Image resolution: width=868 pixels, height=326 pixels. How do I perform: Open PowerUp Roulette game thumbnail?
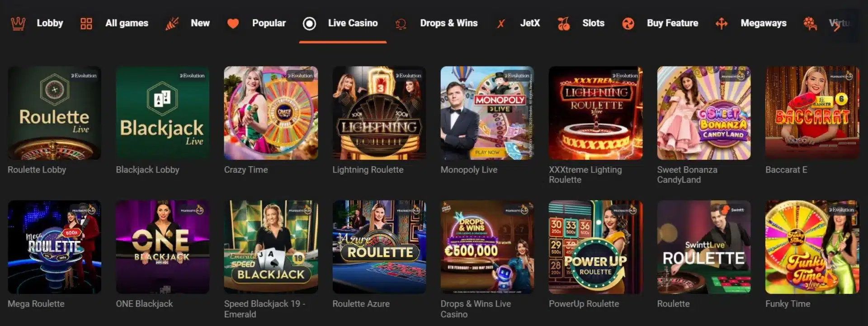[595, 247]
